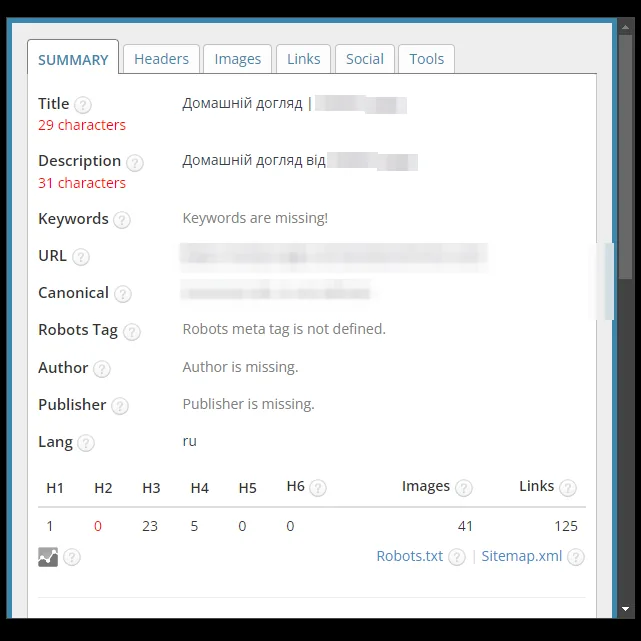Click 'Keywords are missing!' text
Image resolution: width=641 pixels, height=641 pixels.
pyautogui.click(x=255, y=218)
